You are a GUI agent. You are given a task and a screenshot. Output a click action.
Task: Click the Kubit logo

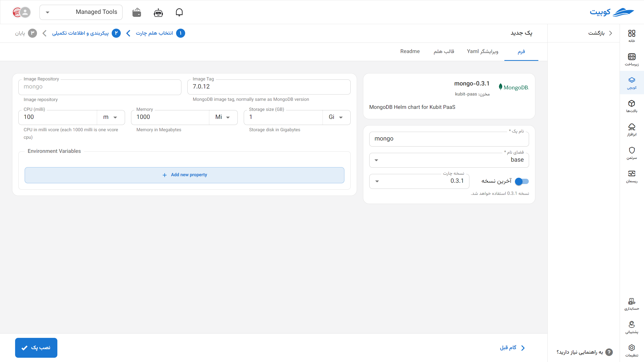(612, 12)
